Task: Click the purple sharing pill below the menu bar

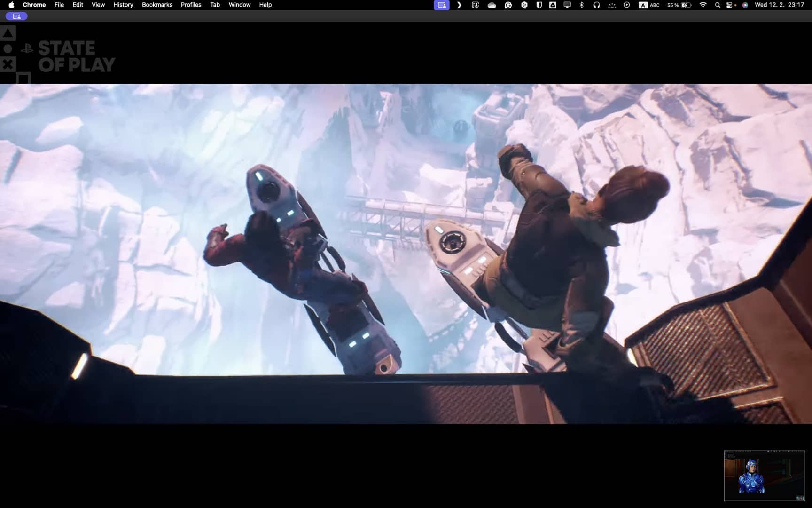Action: point(16,16)
